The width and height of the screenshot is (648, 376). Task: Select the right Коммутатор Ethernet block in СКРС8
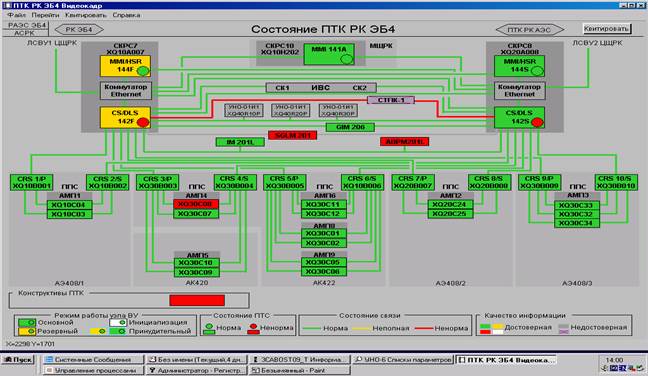[519, 90]
